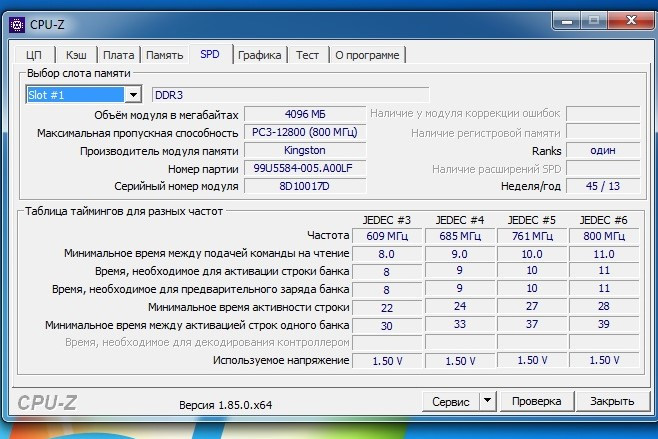This screenshot has width=658, height=439.
Task: Click the JEDEC #5 column header
Action: point(532,220)
